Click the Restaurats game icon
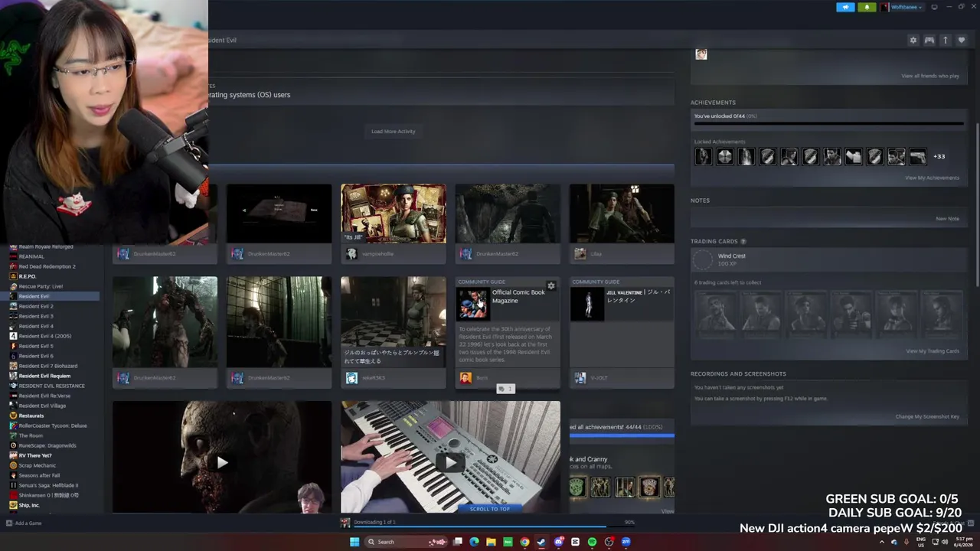Viewport: 980px width, 551px height. 13,416
